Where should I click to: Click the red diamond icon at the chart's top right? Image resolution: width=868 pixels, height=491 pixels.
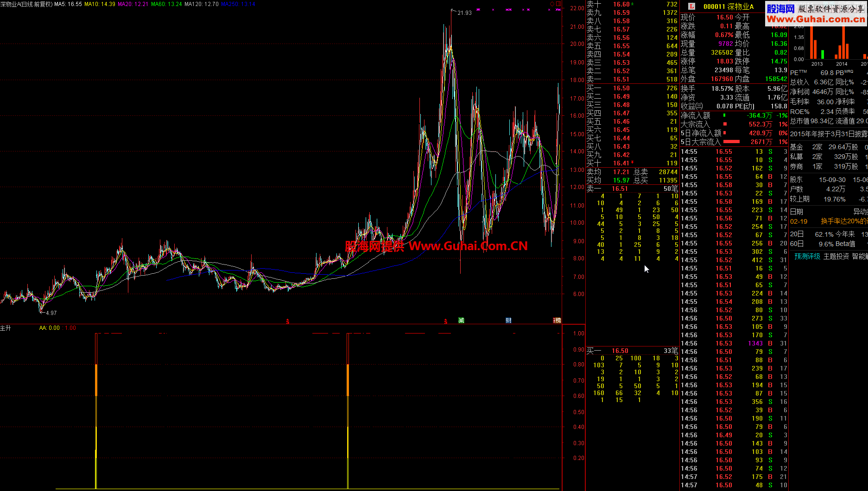click(x=552, y=4)
